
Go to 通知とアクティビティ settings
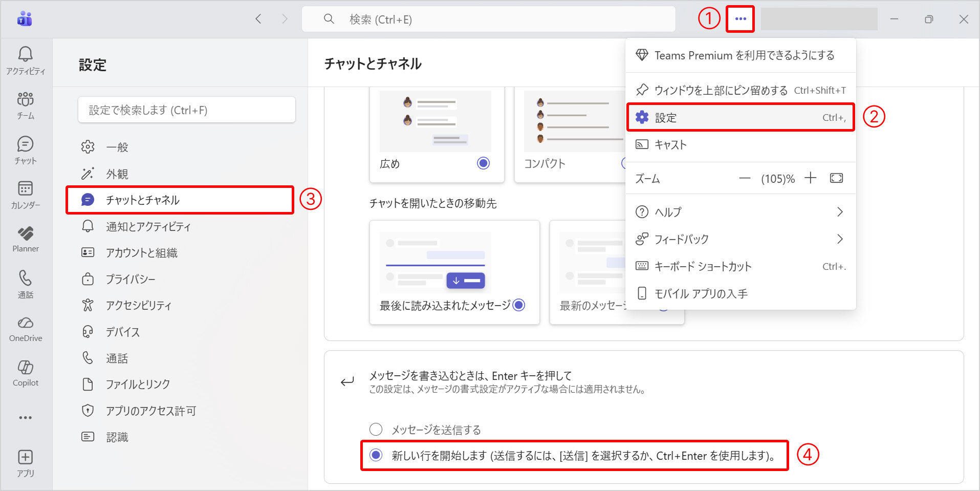[x=148, y=226]
